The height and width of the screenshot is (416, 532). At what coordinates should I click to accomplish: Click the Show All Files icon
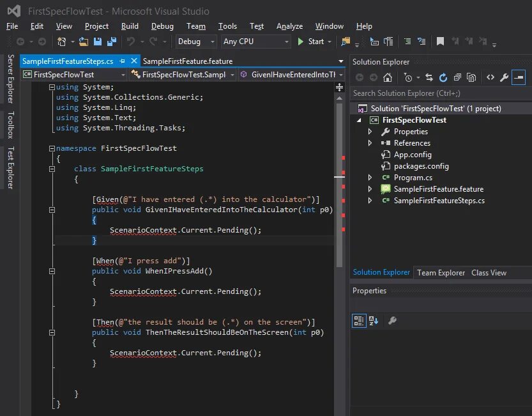(x=471, y=77)
